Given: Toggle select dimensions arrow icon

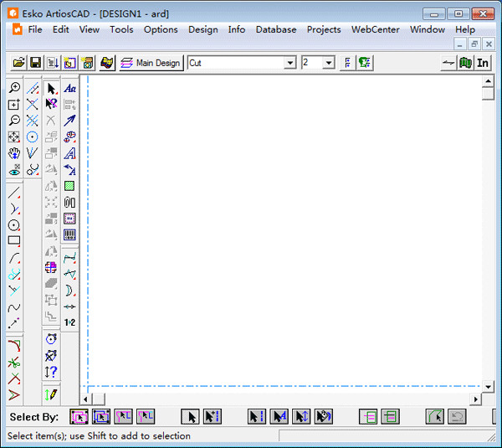Looking at the screenshot, I should (301, 416).
